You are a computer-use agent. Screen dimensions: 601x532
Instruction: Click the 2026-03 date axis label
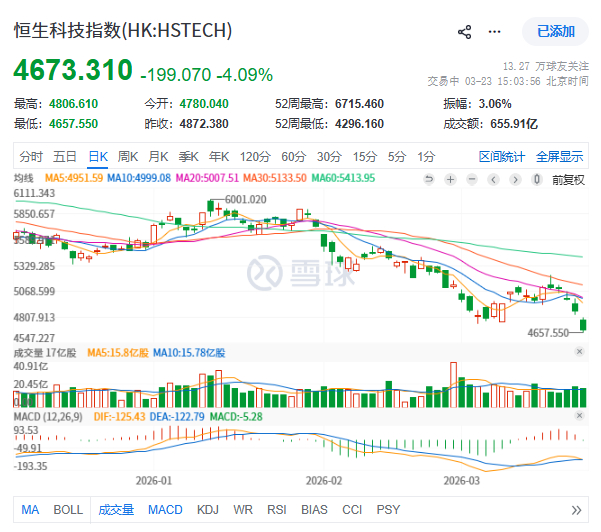click(x=461, y=481)
